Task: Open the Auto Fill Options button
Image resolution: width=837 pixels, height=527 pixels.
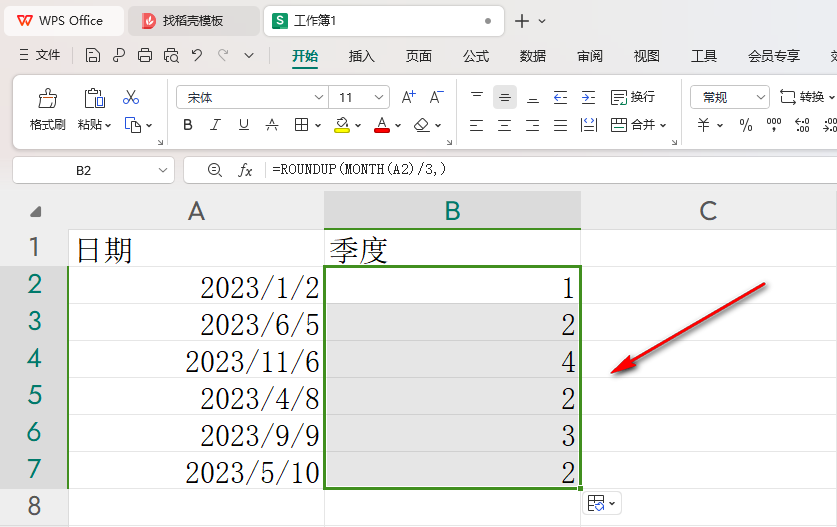Action: (602, 503)
